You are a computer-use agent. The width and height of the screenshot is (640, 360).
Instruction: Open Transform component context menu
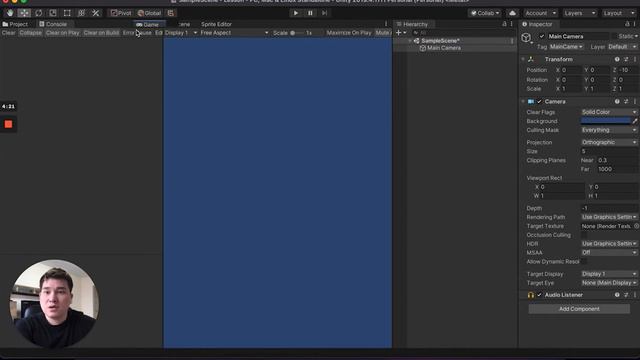[x=635, y=59]
